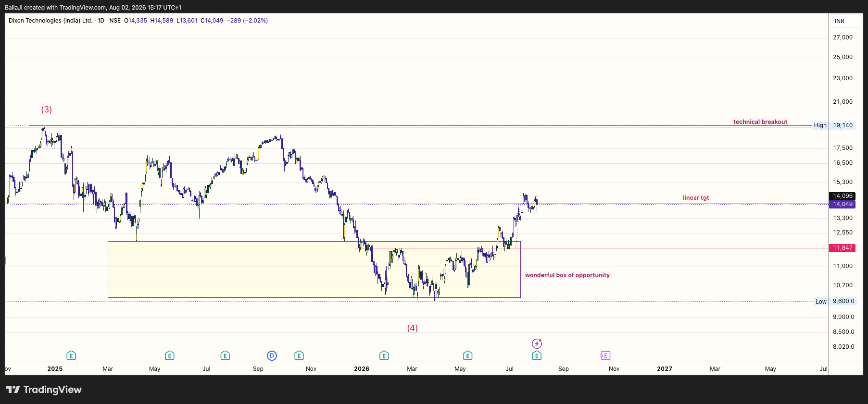
Task: Click the 'wonderful box of opportunity' label
Action: (x=567, y=275)
